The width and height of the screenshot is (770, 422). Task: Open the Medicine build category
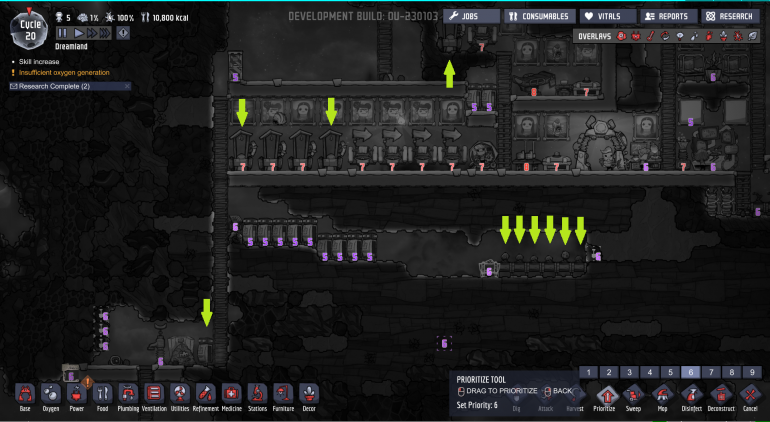(x=232, y=394)
